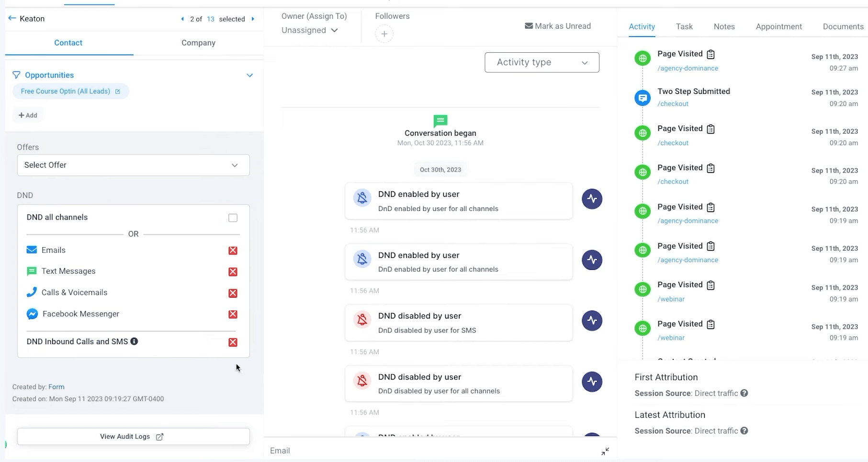Viewport: 868px width, 462px height.
Task: Open the Select Offer dropdown
Action: tap(133, 165)
